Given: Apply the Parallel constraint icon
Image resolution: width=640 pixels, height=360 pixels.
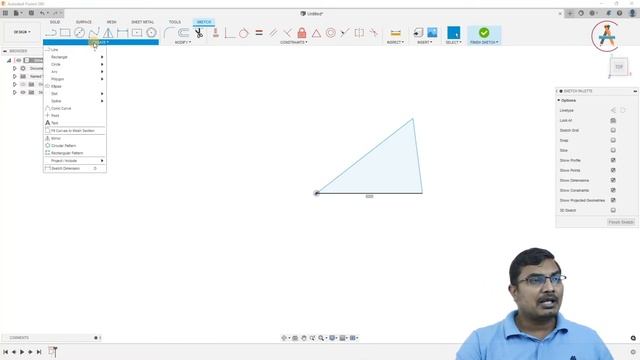Looking at the screenshot, I should point(273,33).
